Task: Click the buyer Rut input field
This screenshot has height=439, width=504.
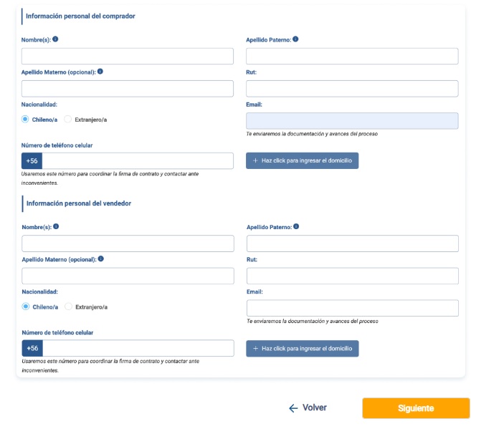Action: (351, 89)
